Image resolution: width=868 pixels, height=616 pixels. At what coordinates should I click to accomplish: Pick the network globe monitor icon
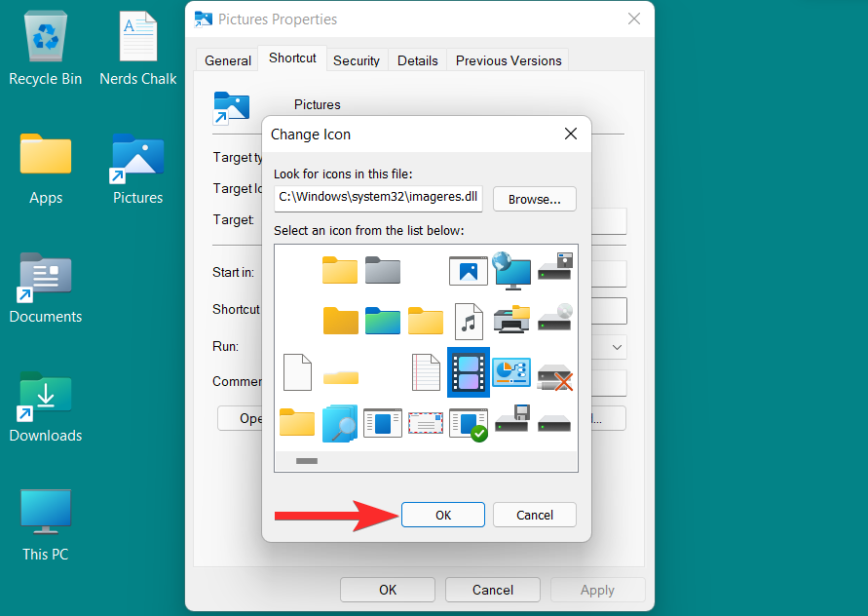point(510,270)
